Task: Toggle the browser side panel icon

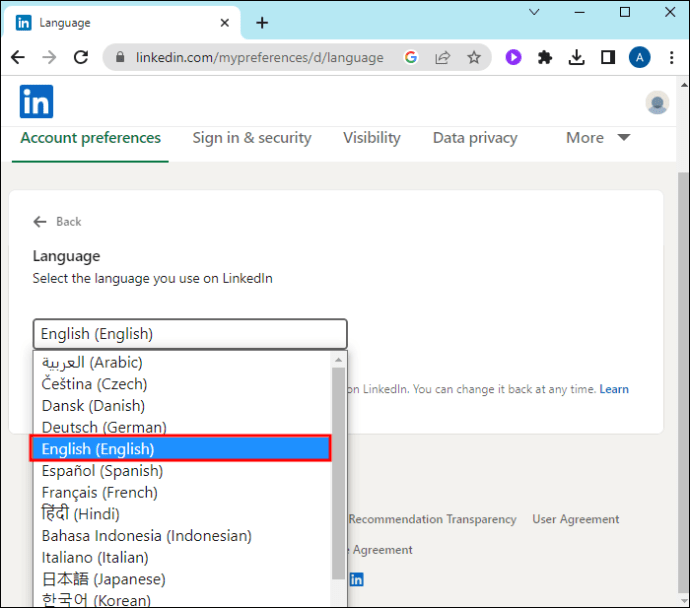Action: (x=608, y=57)
